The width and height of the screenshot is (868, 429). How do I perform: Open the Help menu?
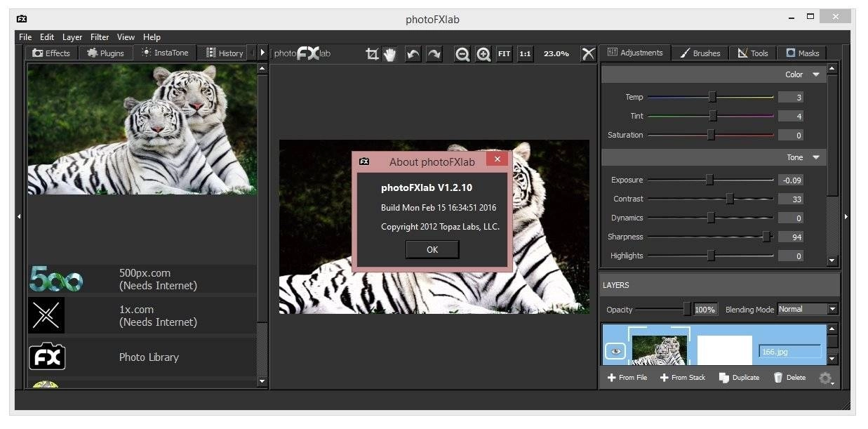point(152,37)
